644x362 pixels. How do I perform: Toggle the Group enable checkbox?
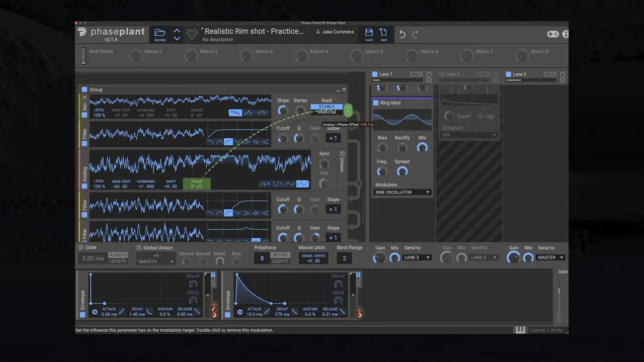85,89
